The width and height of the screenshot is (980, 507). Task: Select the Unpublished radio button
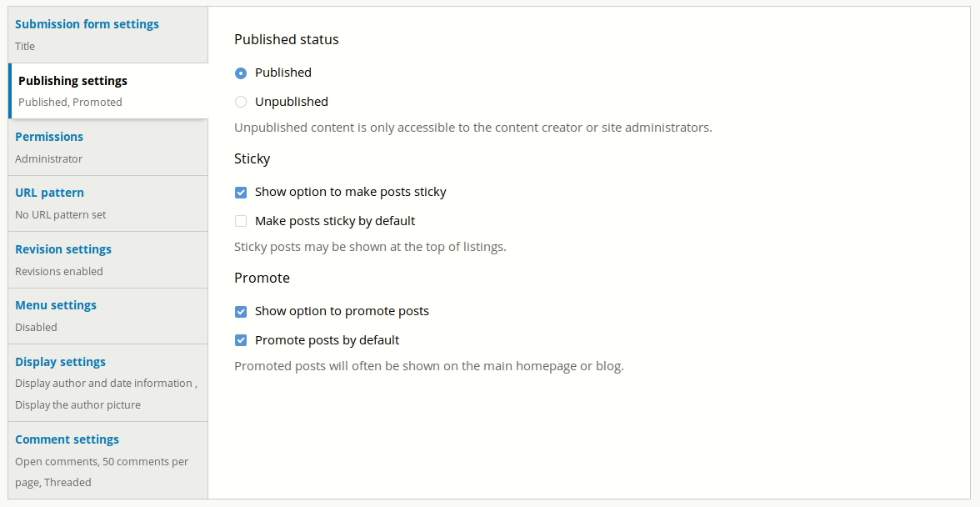click(x=241, y=101)
